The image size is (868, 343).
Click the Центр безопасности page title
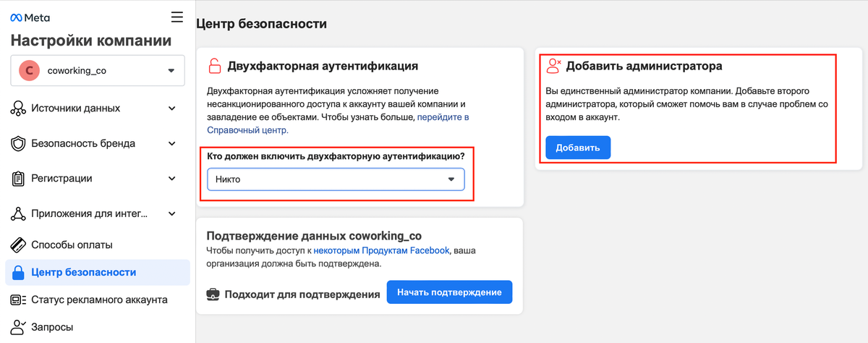[261, 24]
